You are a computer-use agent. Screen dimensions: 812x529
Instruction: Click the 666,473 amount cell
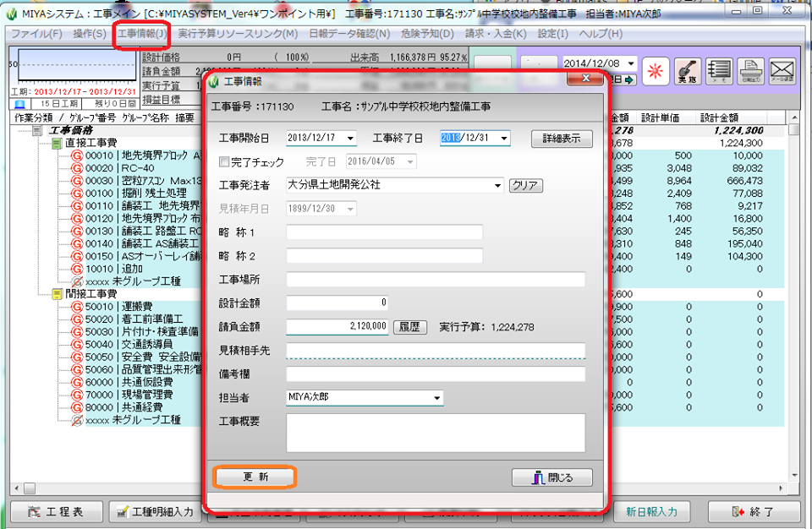pyautogui.click(x=744, y=181)
